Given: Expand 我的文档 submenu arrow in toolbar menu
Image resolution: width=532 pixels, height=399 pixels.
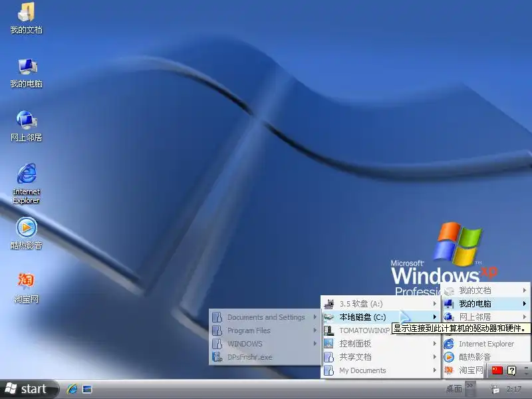Looking at the screenshot, I should coord(525,291).
